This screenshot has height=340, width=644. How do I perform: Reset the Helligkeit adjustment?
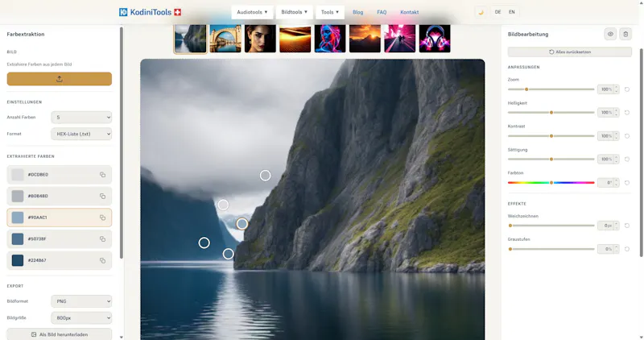tap(627, 112)
